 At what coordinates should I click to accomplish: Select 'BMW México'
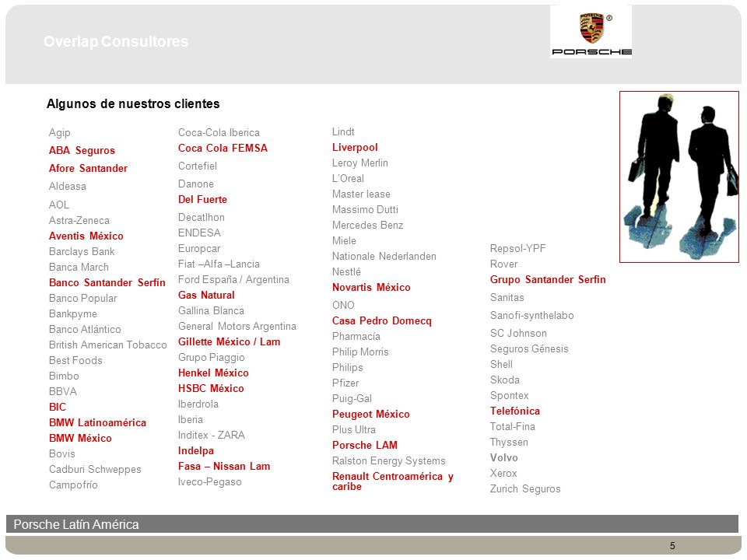(x=80, y=439)
